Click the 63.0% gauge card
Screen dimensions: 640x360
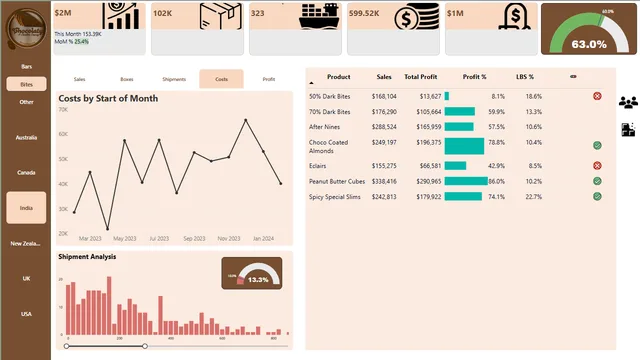point(589,29)
